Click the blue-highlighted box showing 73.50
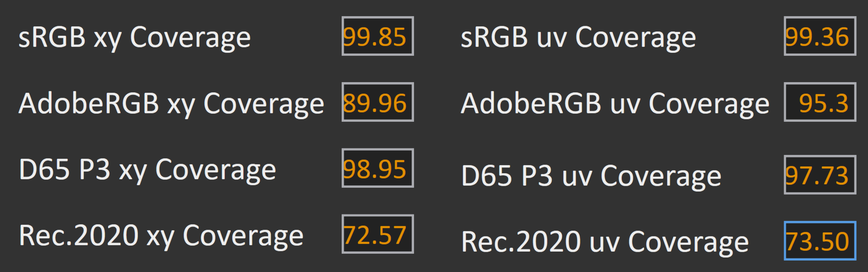 819,241
